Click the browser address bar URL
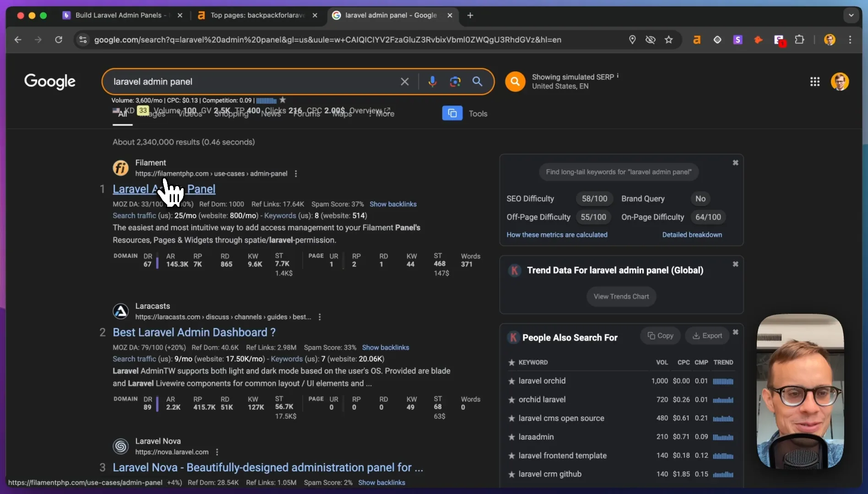Viewport: 868px width, 494px height. coord(328,40)
